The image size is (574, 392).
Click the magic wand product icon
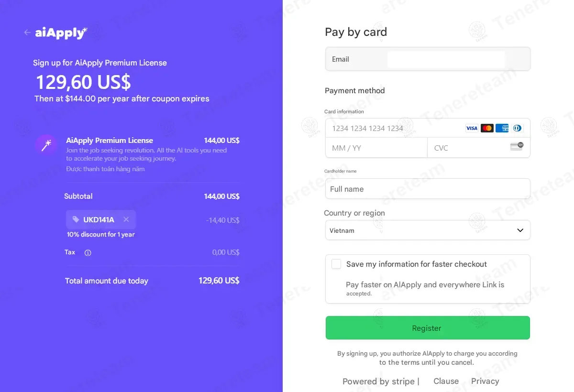point(46,145)
